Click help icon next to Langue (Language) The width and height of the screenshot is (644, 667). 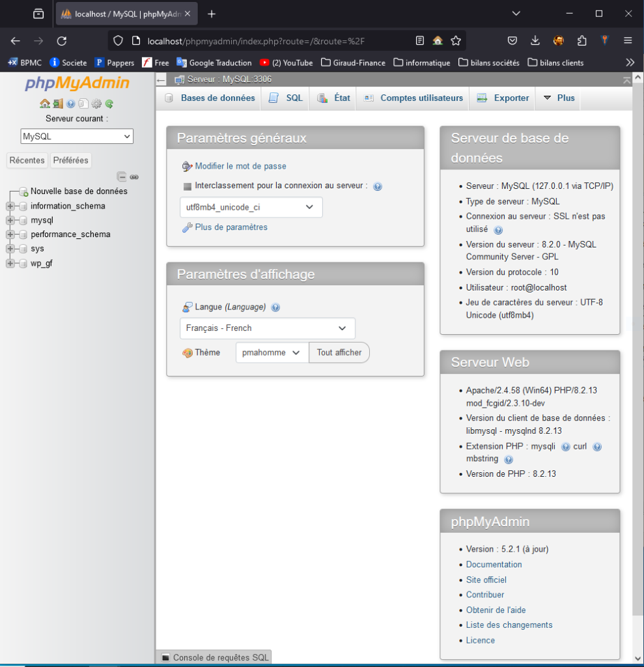[275, 307]
